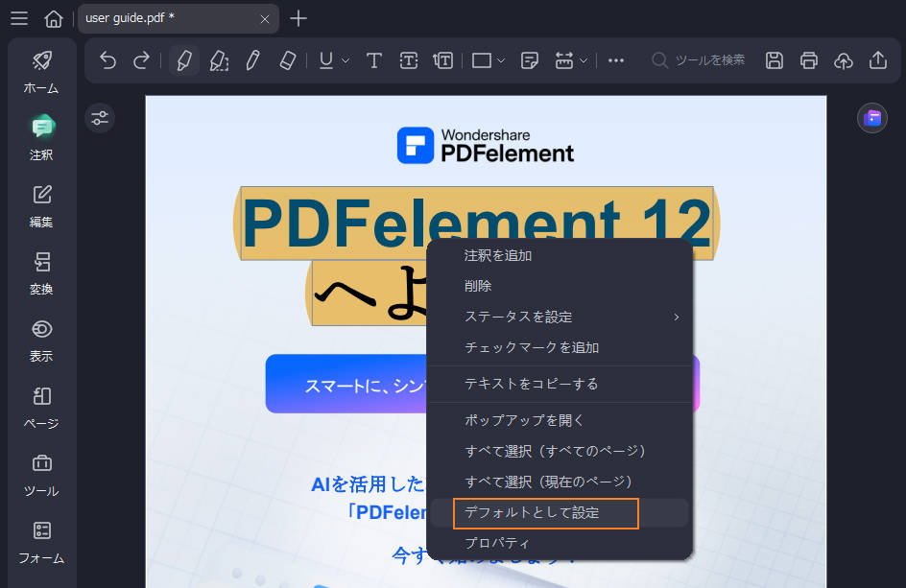
Task: Open annotation properties settings panel
Action: tap(100, 117)
